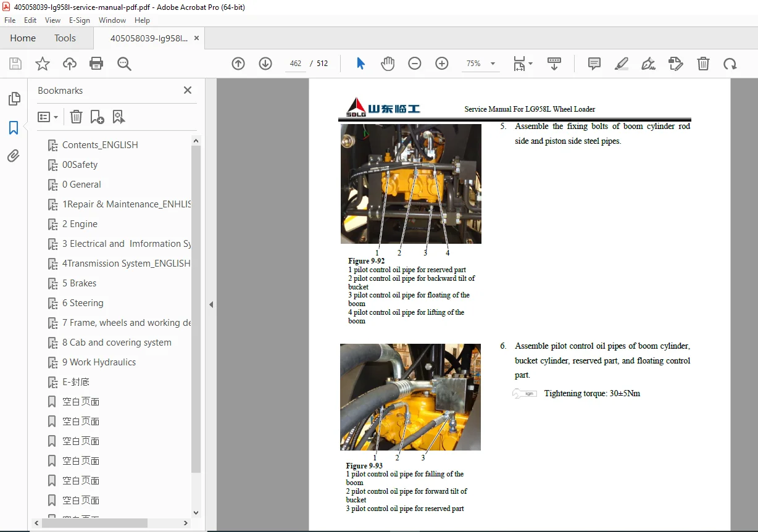Collapse the navigation pane arrow
This screenshot has width=758, height=532.
211,304
